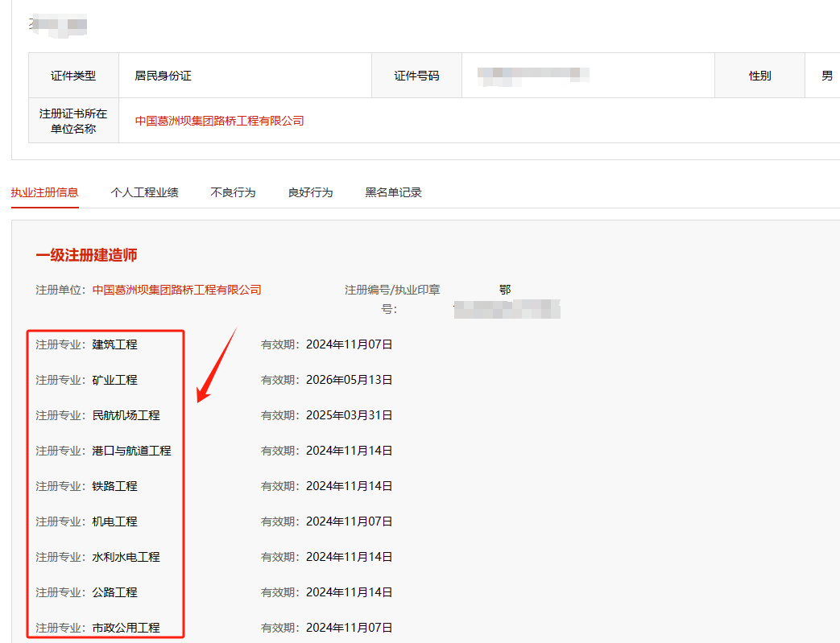
Task: Open the 黑名单记录 tab
Action: point(393,192)
